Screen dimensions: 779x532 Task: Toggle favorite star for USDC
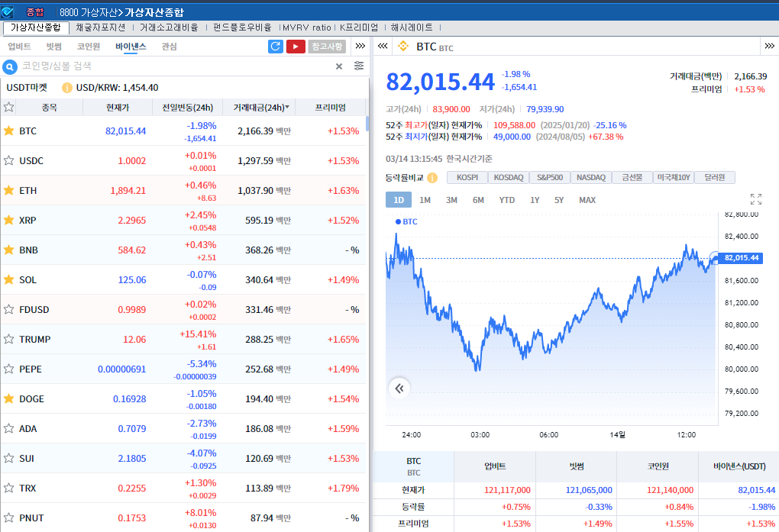[x=9, y=160]
